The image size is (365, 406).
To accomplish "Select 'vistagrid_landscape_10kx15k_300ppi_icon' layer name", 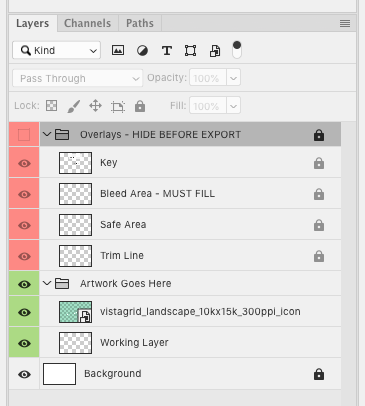I will click(200, 312).
